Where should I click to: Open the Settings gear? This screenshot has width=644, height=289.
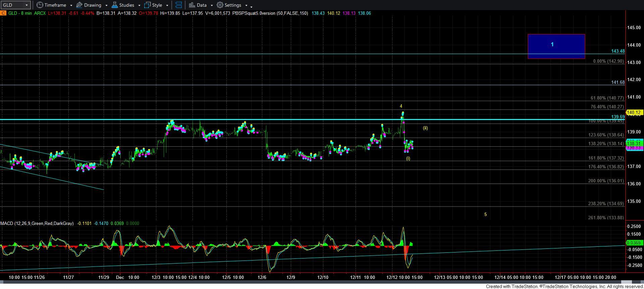(x=220, y=5)
